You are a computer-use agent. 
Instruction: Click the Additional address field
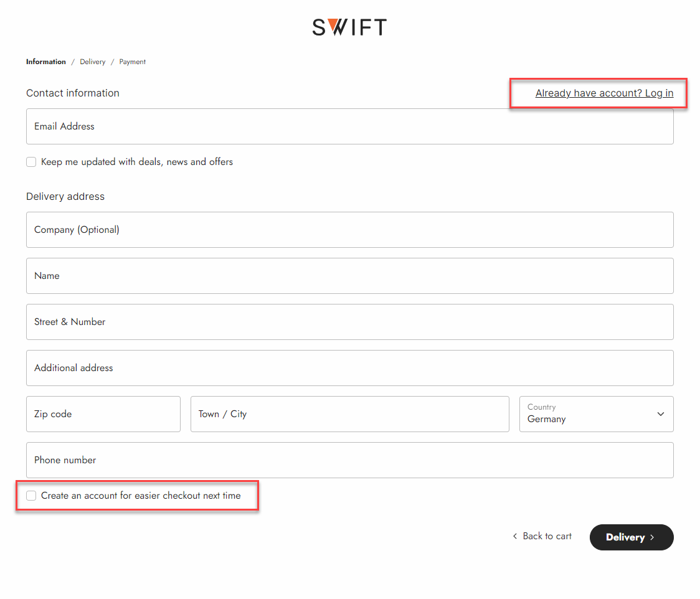349,368
